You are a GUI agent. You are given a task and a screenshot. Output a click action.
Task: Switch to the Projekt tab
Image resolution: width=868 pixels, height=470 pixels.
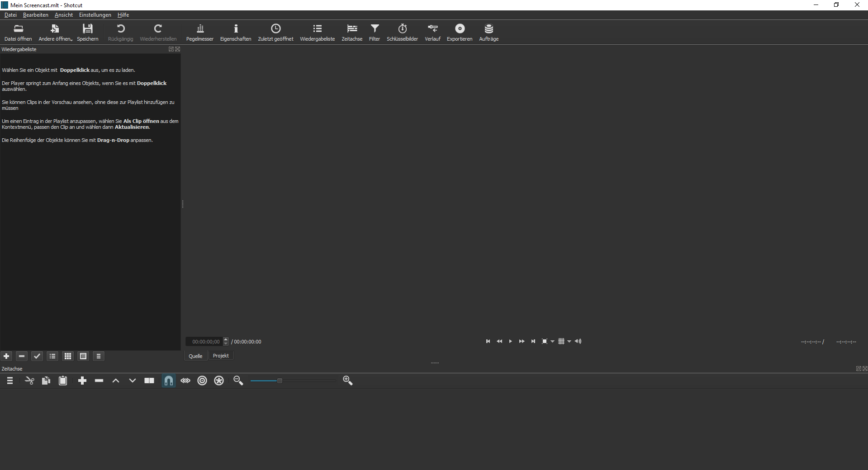pos(221,356)
